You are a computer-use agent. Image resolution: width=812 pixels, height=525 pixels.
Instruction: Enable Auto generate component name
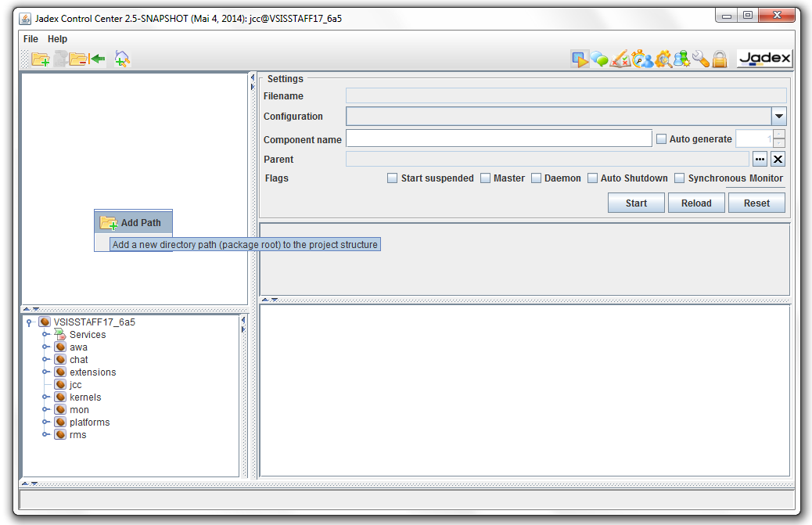tap(661, 138)
